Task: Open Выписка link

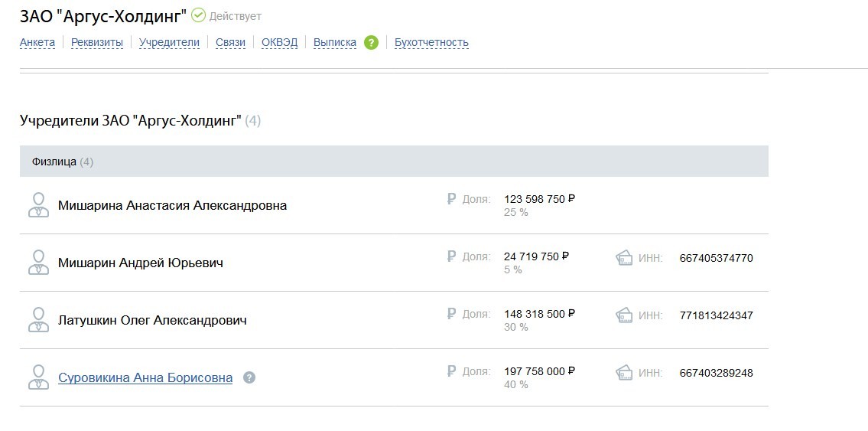Action: coord(335,42)
